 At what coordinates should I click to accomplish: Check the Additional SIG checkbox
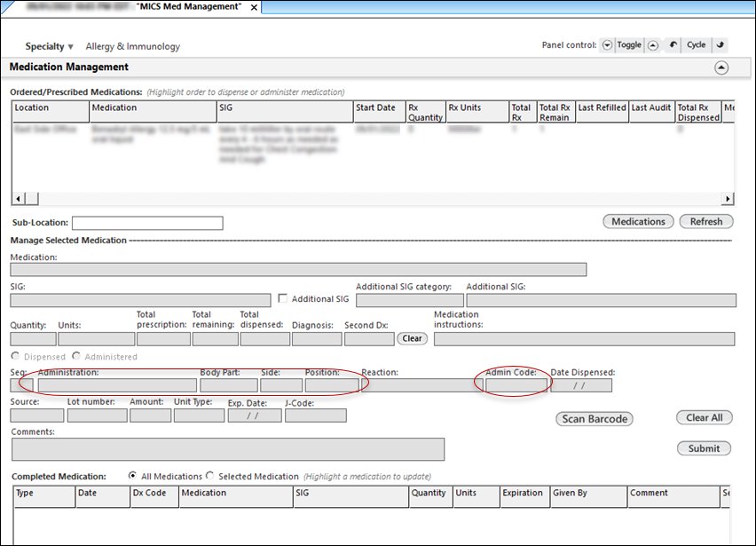point(282,298)
